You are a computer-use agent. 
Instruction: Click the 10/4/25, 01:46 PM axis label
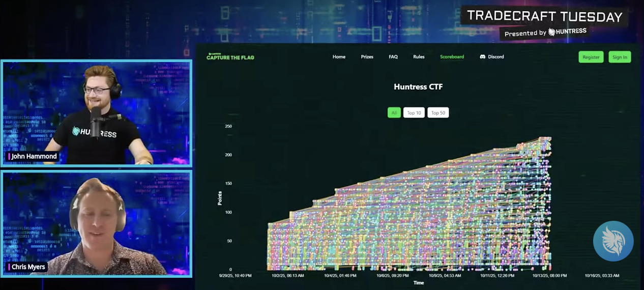pyautogui.click(x=340, y=275)
